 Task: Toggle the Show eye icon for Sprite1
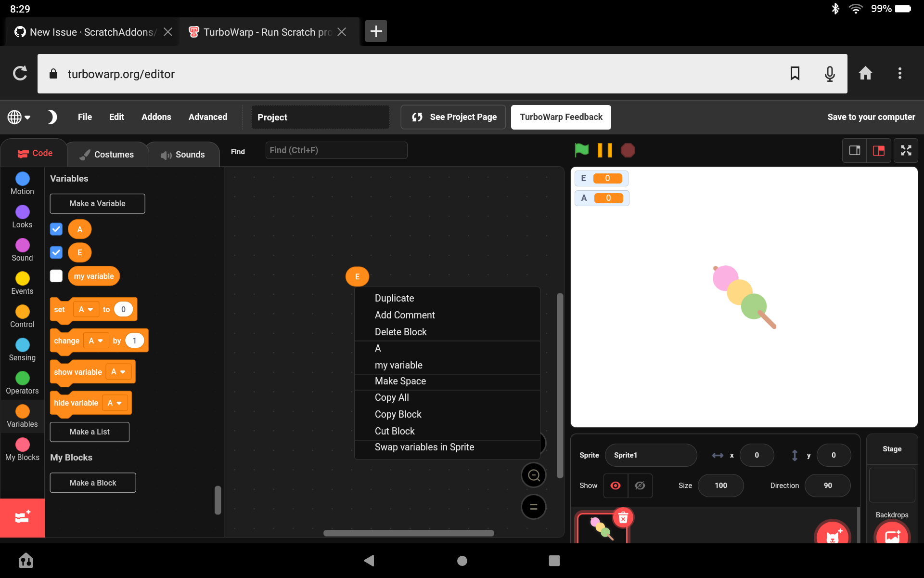click(x=616, y=486)
